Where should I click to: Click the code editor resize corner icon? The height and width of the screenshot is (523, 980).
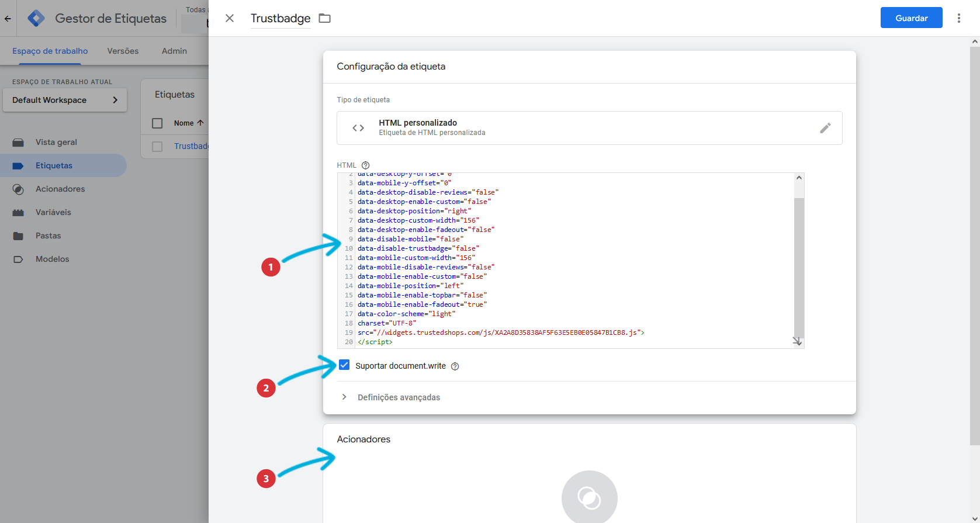[x=797, y=341]
